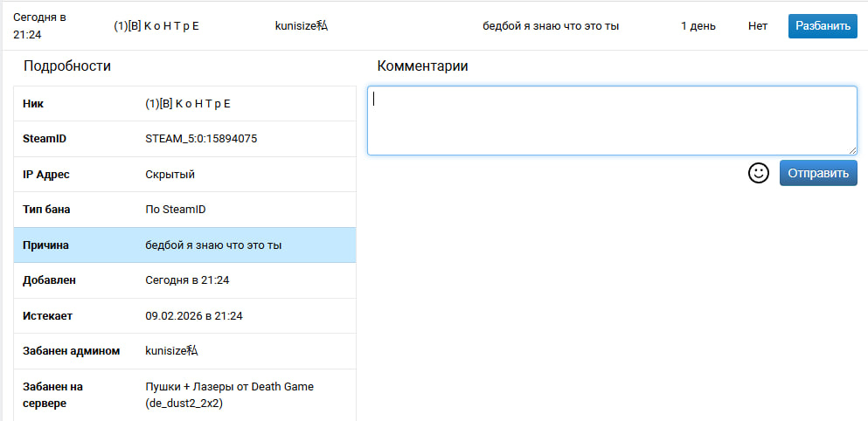This screenshot has height=421, width=868.
Task: Click the Нет cell in top row
Action: coord(757,25)
